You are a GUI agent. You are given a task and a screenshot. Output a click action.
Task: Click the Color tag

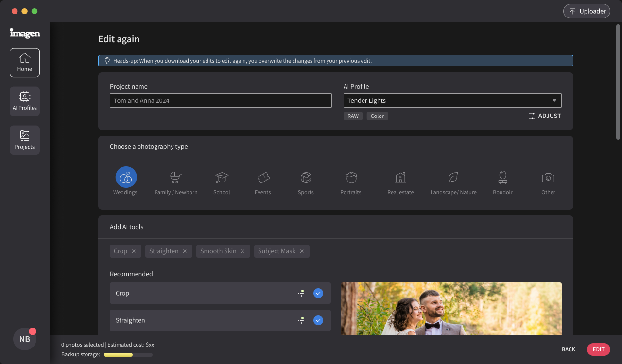[x=377, y=116]
